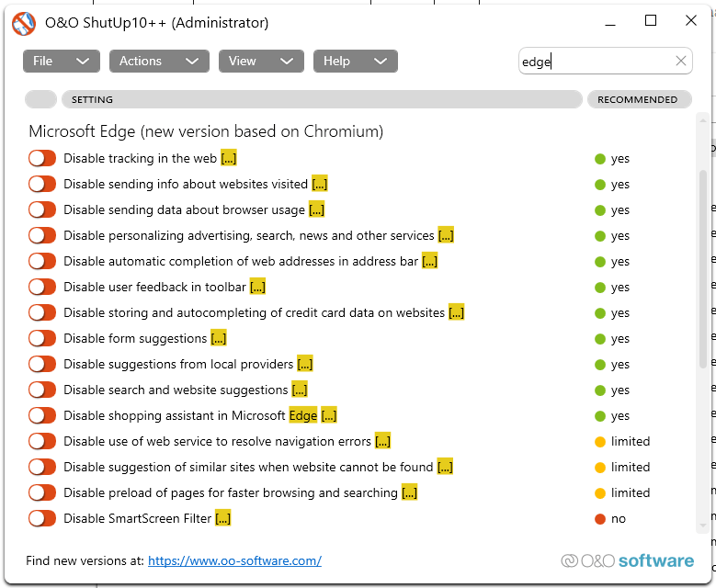
Task: Click the RECOMMENDED column header
Action: pos(638,99)
